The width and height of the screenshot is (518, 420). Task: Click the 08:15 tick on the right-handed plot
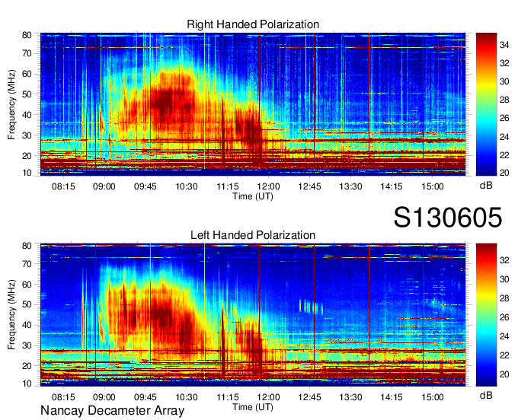pyautogui.click(x=63, y=186)
